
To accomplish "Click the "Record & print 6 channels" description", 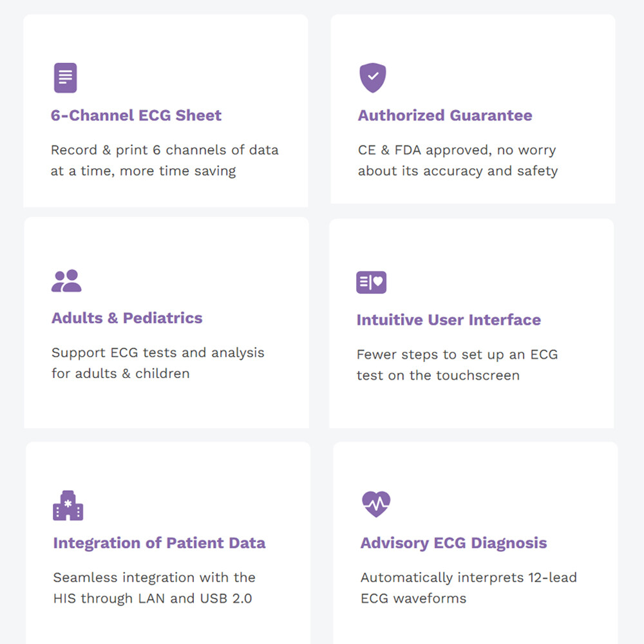I will tap(164, 151).
